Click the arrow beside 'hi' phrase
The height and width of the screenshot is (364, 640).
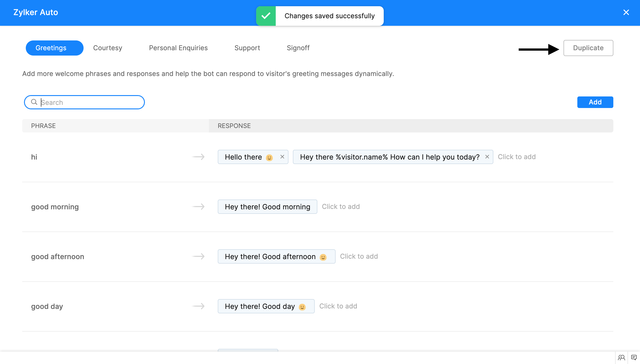198,157
